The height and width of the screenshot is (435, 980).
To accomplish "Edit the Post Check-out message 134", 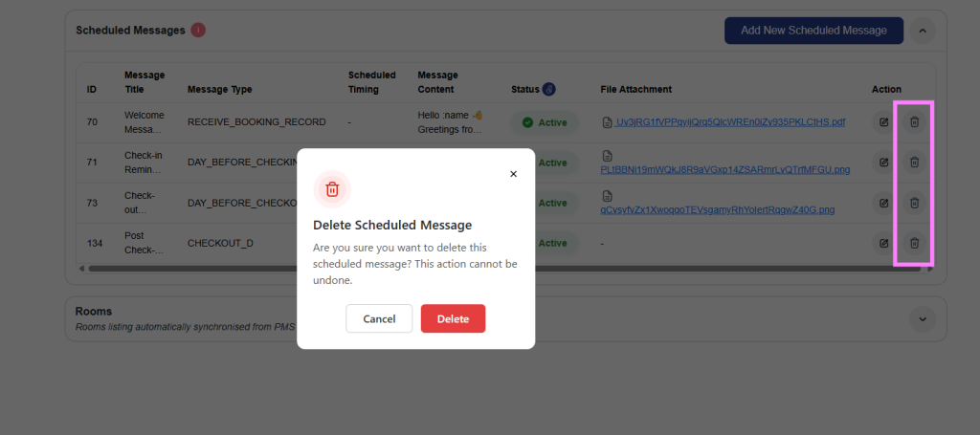I will (883, 243).
